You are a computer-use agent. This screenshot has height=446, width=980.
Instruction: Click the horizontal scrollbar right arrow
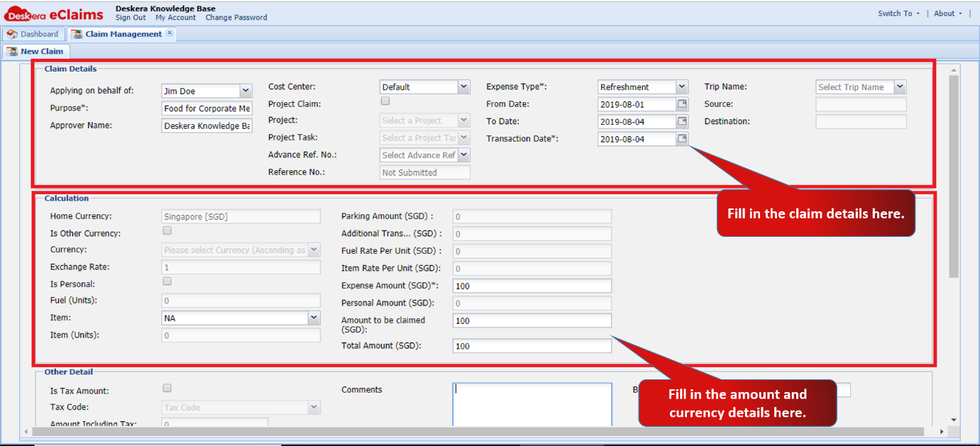pos(942,431)
